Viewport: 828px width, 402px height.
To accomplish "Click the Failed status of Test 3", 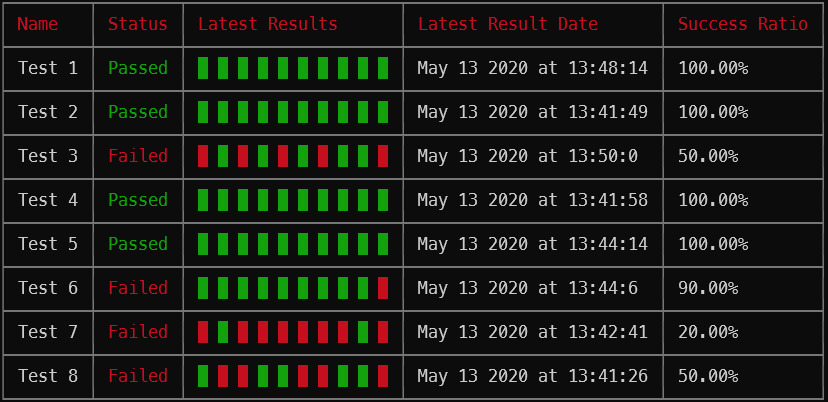I will click(138, 156).
